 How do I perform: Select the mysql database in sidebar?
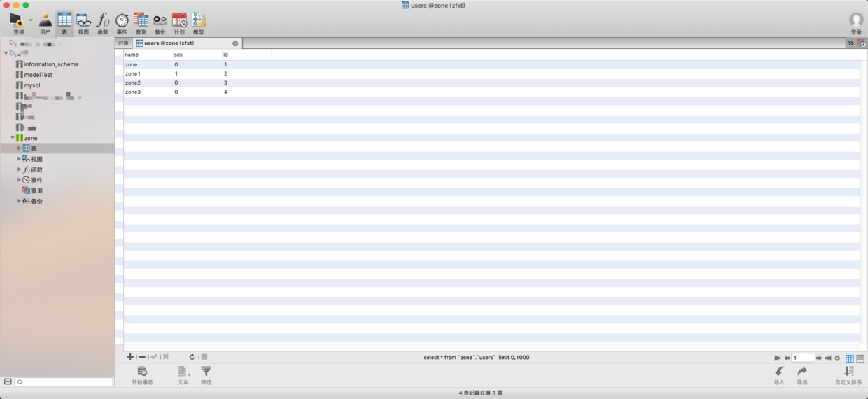pos(32,85)
